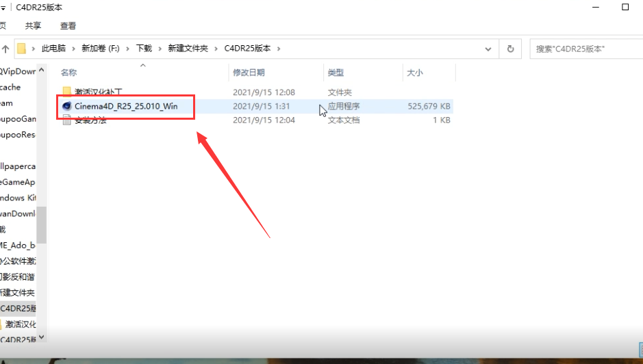Click the 文本文档 type cell

[x=344, y=120]
